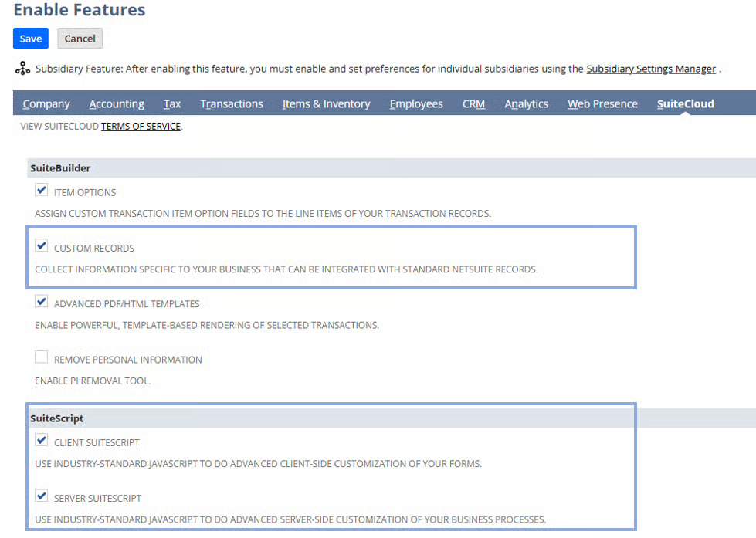Select the Analytics tab
The height and width of the screenshot is (538, 756).
pos(526,103)
